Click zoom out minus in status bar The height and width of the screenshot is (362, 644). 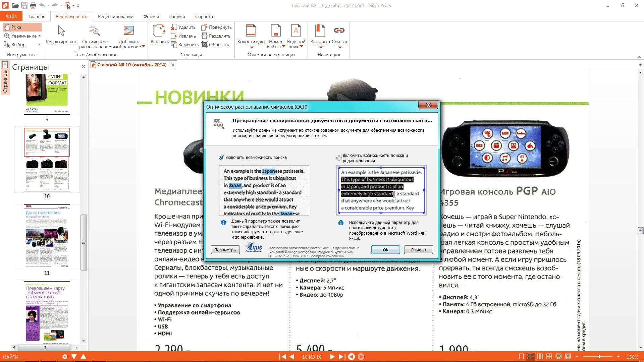pyautogui.click(x=577, y=357)
